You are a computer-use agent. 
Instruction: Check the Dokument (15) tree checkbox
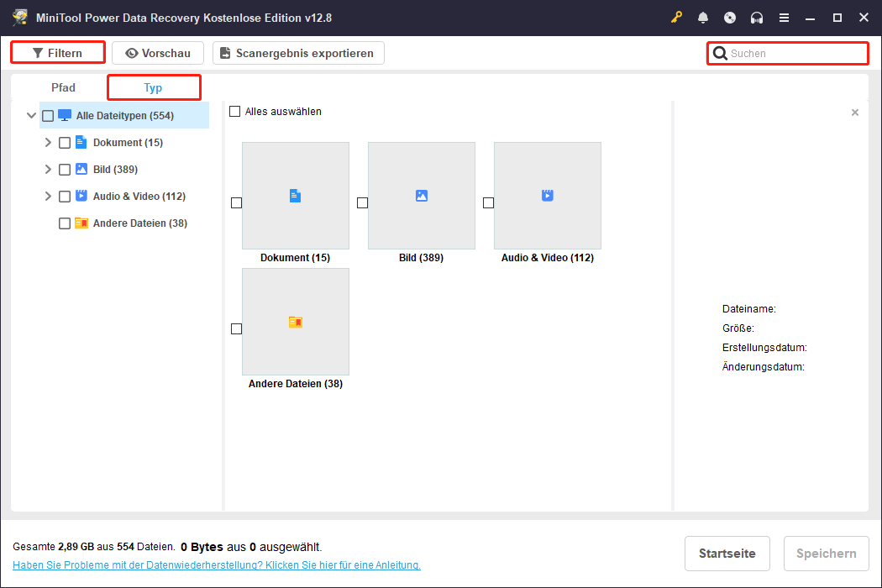point(65,143)
